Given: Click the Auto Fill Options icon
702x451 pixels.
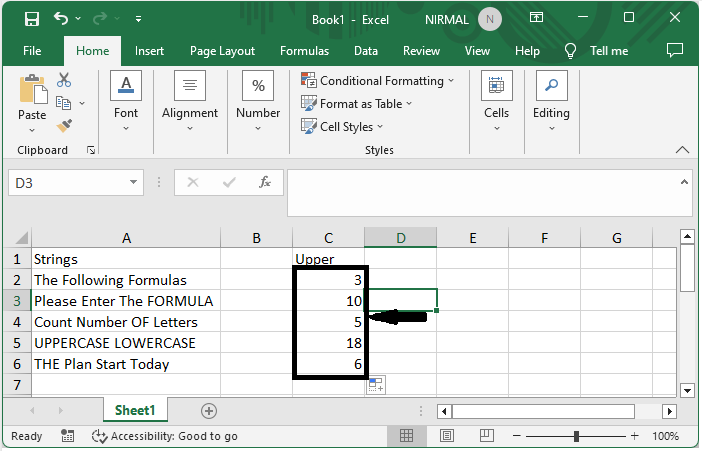Looking at the screenshot, I should 375,386.
